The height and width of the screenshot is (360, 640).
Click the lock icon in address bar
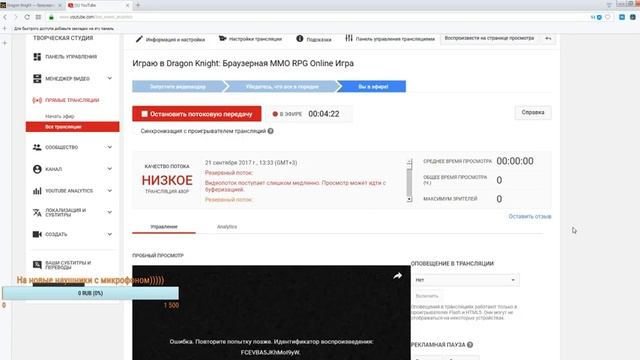pyautogui.click(x=51, y=17)
